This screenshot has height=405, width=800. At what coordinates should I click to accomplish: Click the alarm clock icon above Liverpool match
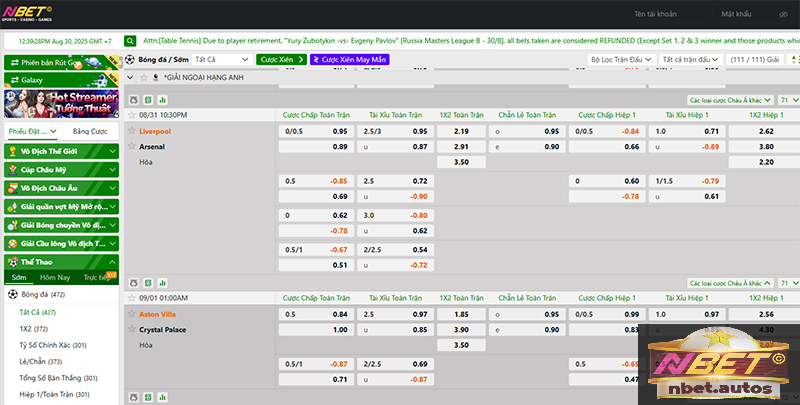133,101
